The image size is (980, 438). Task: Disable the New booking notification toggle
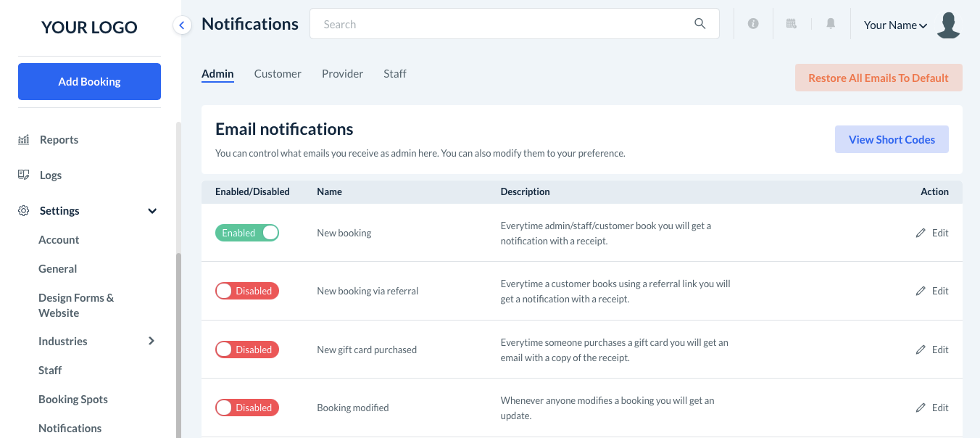click(247, 233)
